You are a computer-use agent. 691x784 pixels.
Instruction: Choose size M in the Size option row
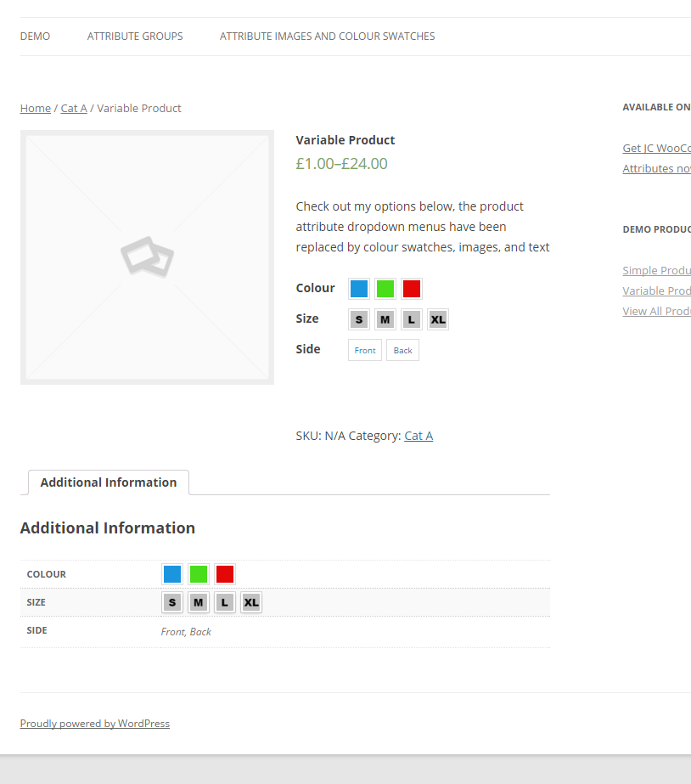(385, 319)
